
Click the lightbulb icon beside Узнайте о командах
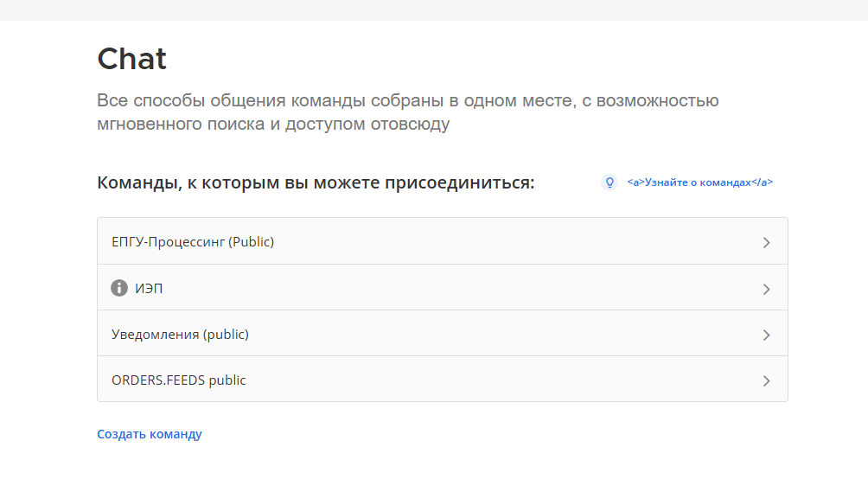tap(610, 182)
